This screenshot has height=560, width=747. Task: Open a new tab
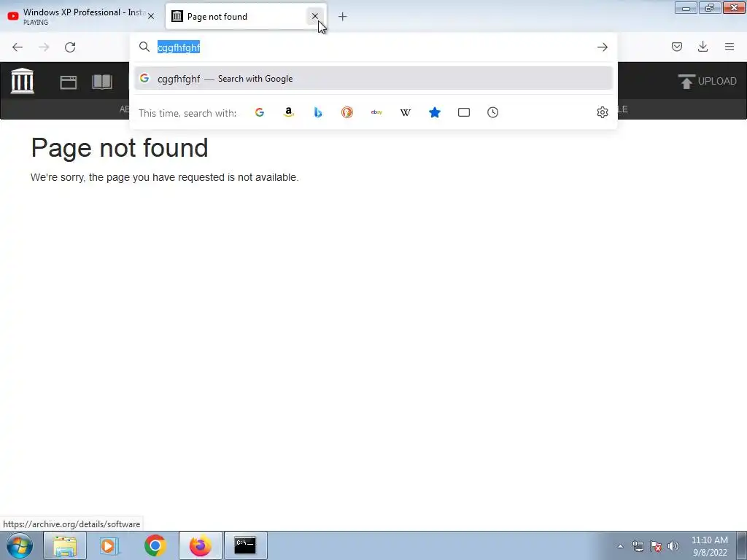[x=343, y=17]
